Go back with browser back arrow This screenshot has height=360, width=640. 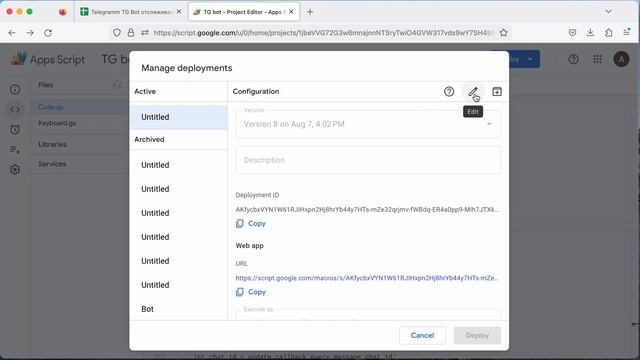point(12,33)
